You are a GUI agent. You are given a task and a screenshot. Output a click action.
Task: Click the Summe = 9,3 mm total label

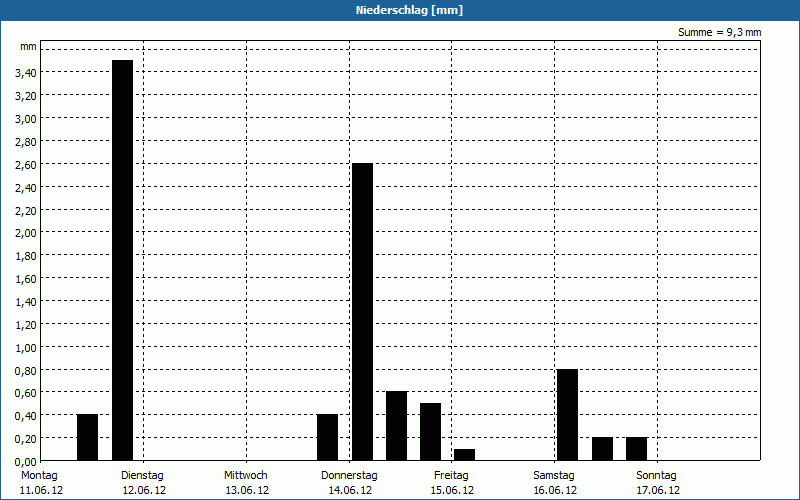719,32
